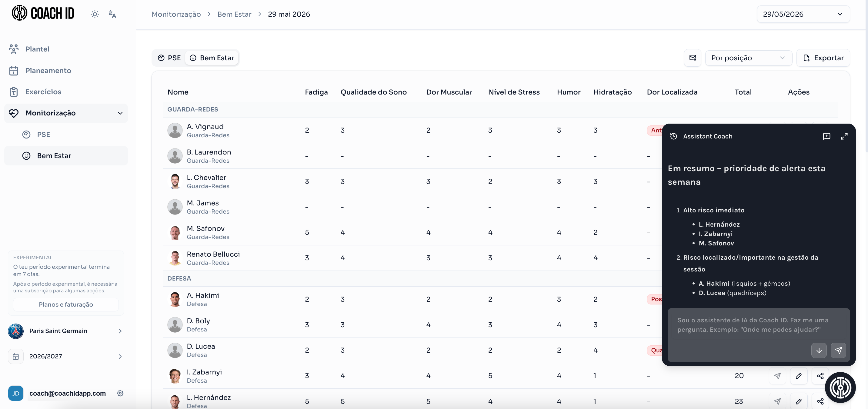Open Planeamento in the sidebar
The image size is (868, 409).
[66, 70]
